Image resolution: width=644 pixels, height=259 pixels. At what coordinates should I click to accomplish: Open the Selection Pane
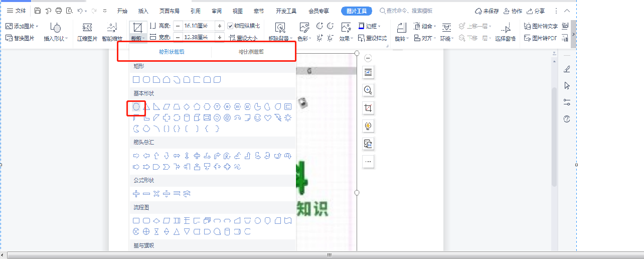(505, 32)
